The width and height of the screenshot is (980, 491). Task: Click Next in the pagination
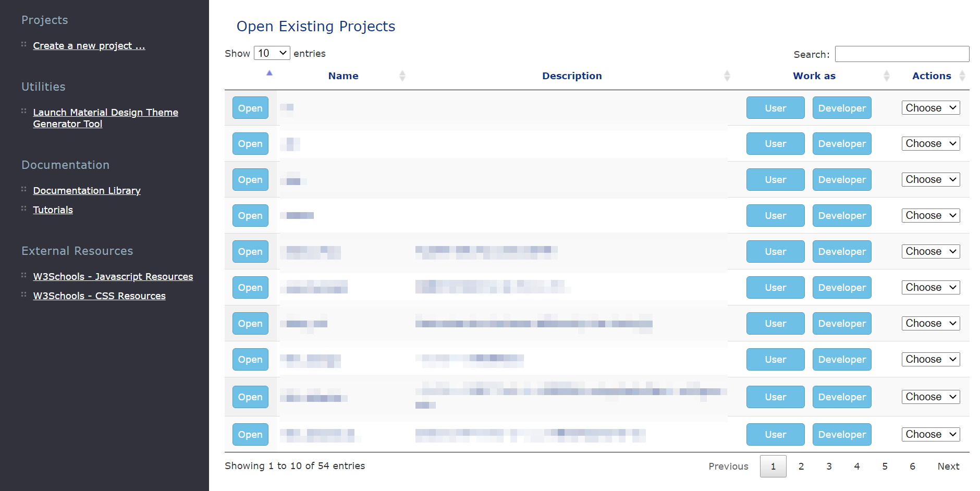tap(948, 466)
